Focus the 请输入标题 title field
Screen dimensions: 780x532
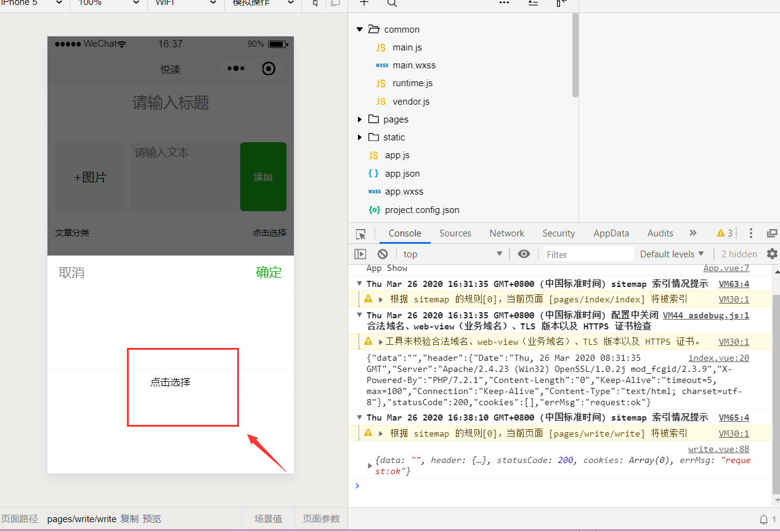point(171,102)
